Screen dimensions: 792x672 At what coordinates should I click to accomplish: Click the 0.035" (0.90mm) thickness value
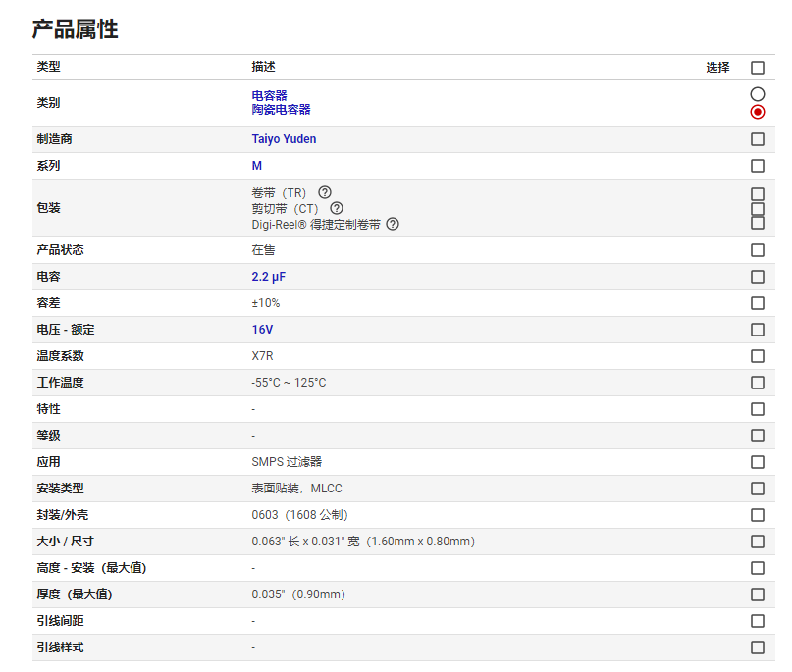pos(298,594)
